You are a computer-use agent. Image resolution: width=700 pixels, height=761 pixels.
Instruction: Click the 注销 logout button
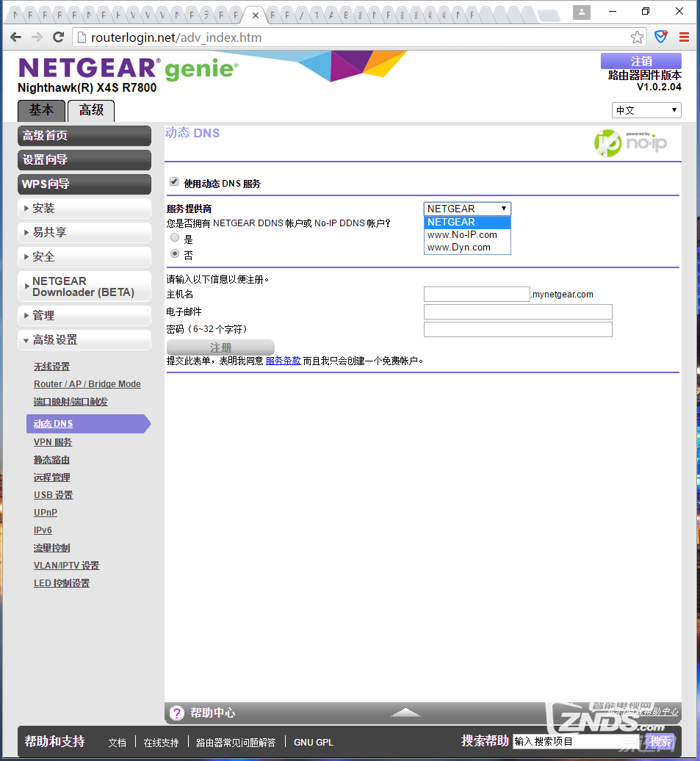click(x=641, y=61)
